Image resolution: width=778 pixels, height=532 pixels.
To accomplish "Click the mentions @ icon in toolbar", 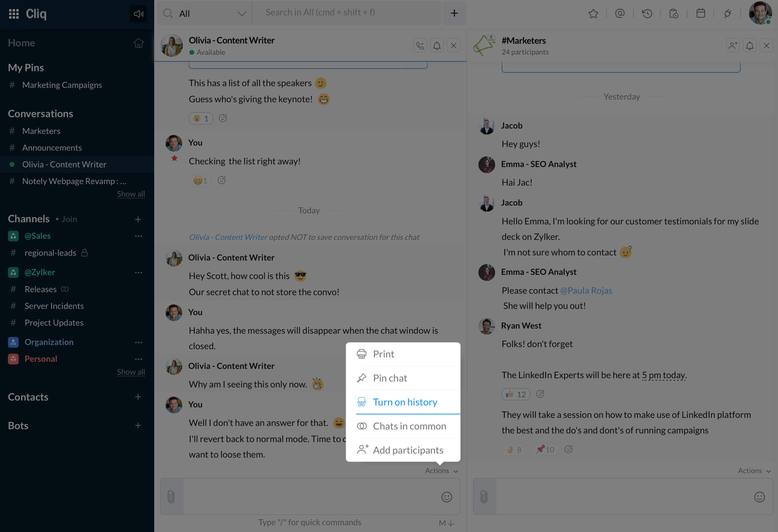I will tap(621, 14).
